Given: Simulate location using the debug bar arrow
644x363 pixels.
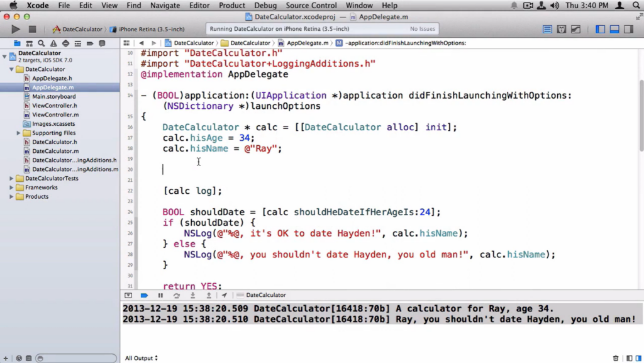Looking at the screenshot, I should [223, 295].
